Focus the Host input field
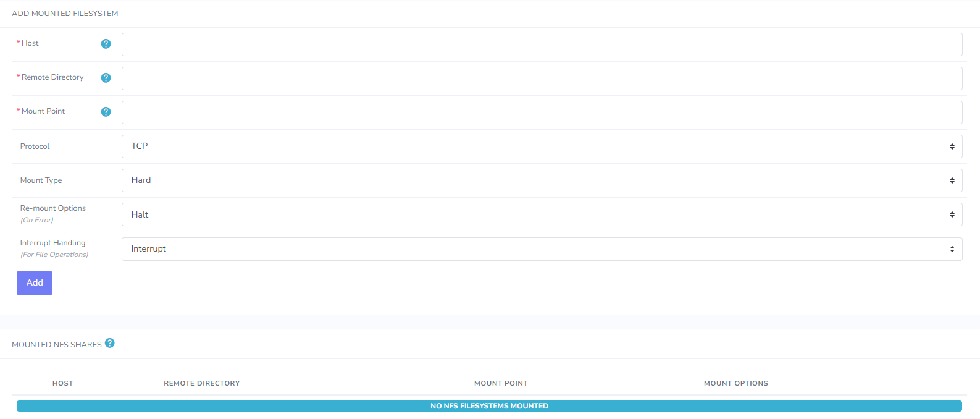This screenshot has width=980, height=419. click(x=542, y=44)
